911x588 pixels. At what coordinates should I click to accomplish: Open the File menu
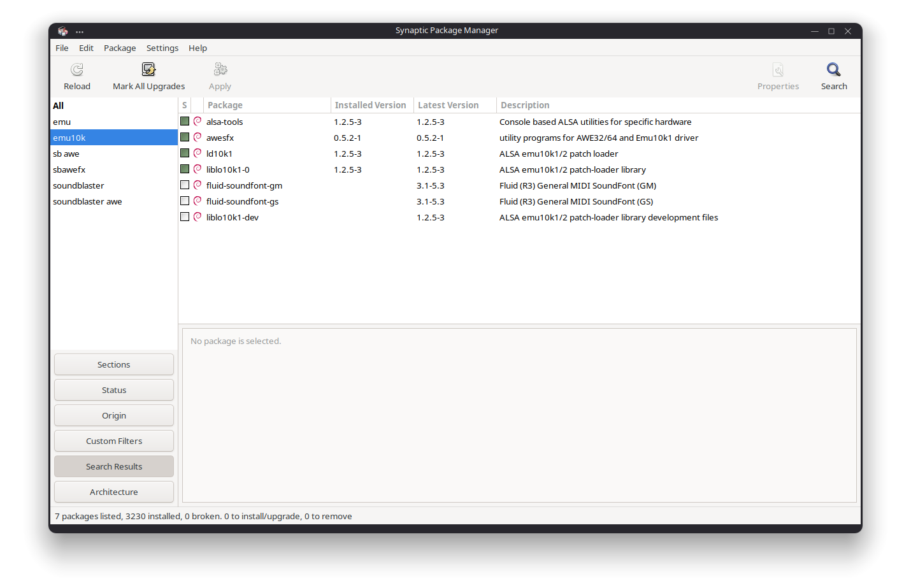[62, 48]
